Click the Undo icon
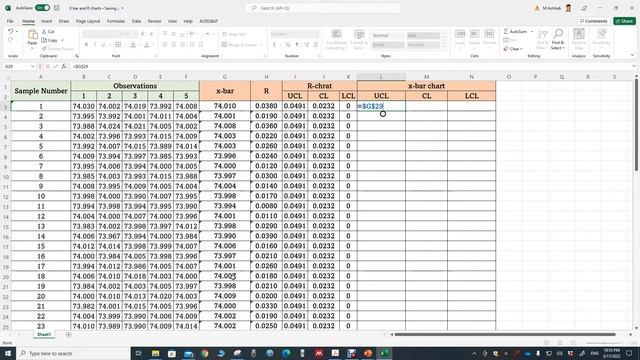The image size is (640, 360). click(x=10, y=31)
